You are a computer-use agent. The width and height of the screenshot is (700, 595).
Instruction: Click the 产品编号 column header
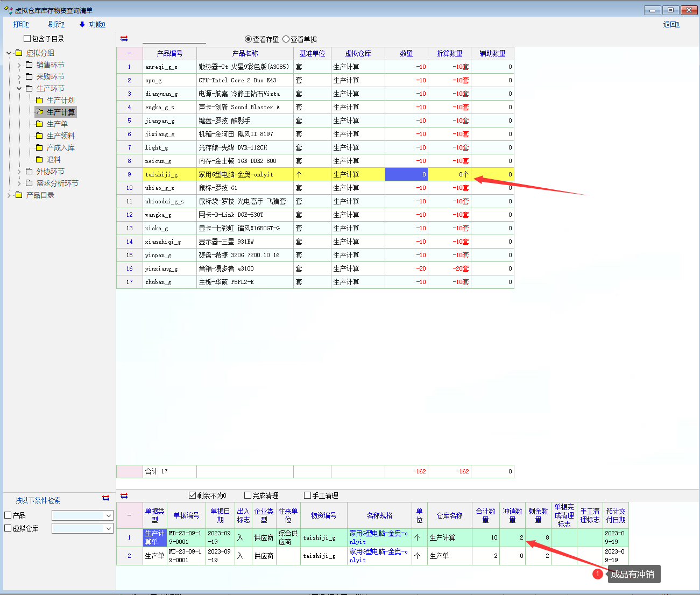click(169, 53)
